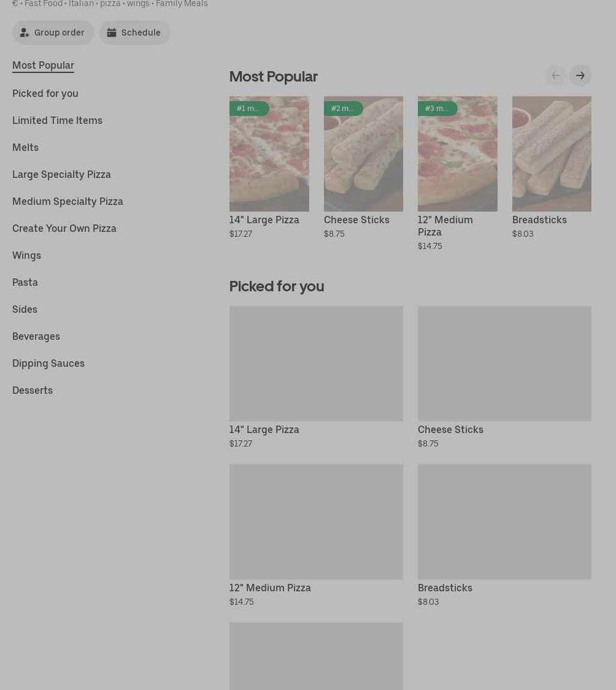This screenshot has height=690, width=616.
Task: Open the Wings category
Action: pyautogui.click(x=26, y=255)
